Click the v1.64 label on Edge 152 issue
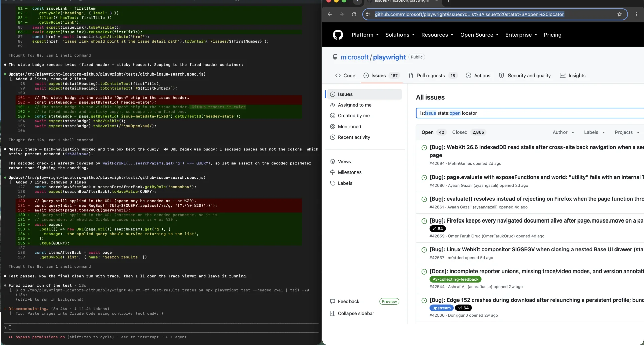 (463, 308)
